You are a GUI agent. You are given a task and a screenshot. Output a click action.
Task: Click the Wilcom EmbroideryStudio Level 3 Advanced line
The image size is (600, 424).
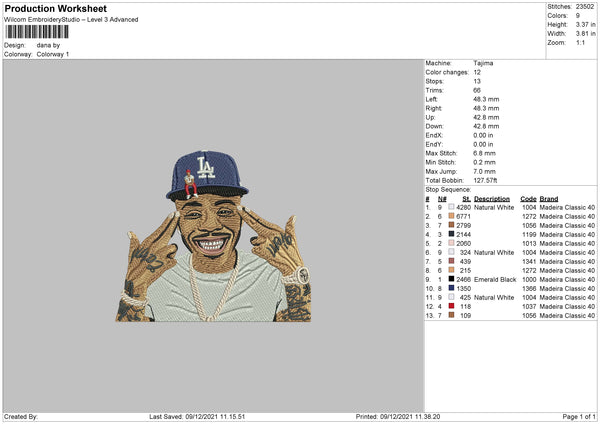(71, 20)
